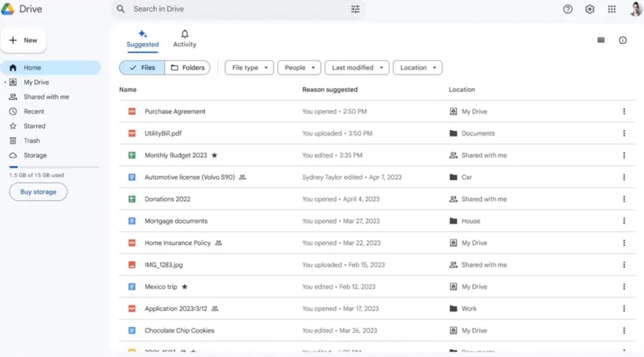Click the Help question mark icon
The height and width of the screenshot is (357, 644).
coord(568,9)
